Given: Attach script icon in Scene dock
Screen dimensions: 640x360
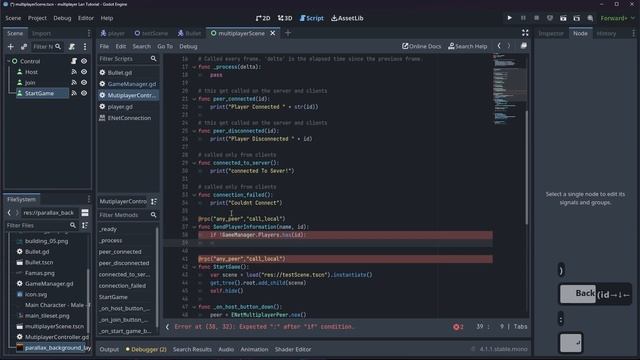Looking at the screenshot, I should (72, 47).
